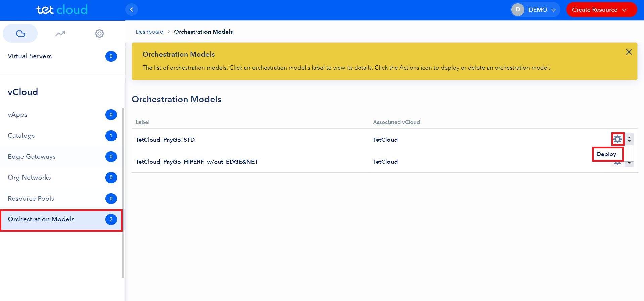Click the tet cloud logo

pos(62,9)
